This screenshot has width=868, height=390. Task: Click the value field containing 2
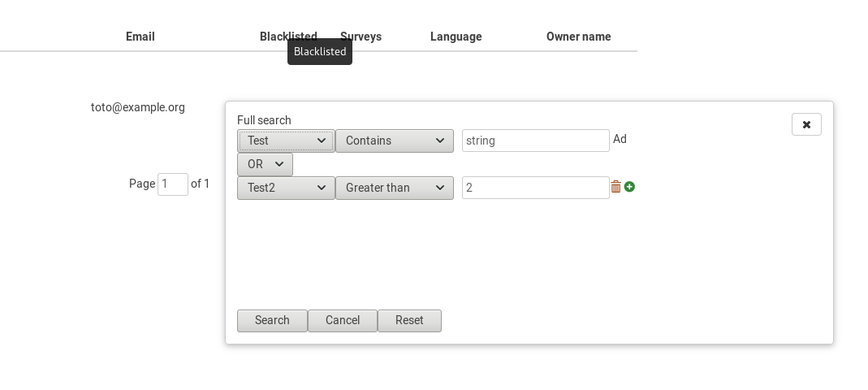point(535,188)
